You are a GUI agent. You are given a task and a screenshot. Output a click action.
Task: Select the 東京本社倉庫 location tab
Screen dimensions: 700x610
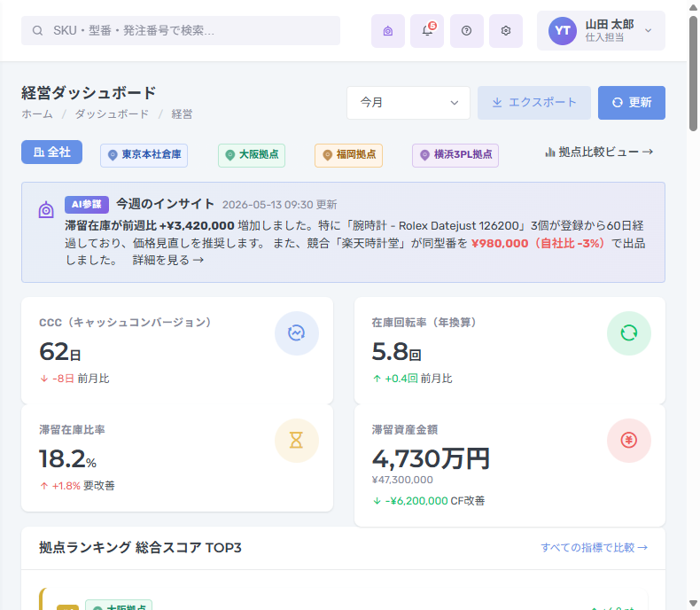(x=144, y=155)
